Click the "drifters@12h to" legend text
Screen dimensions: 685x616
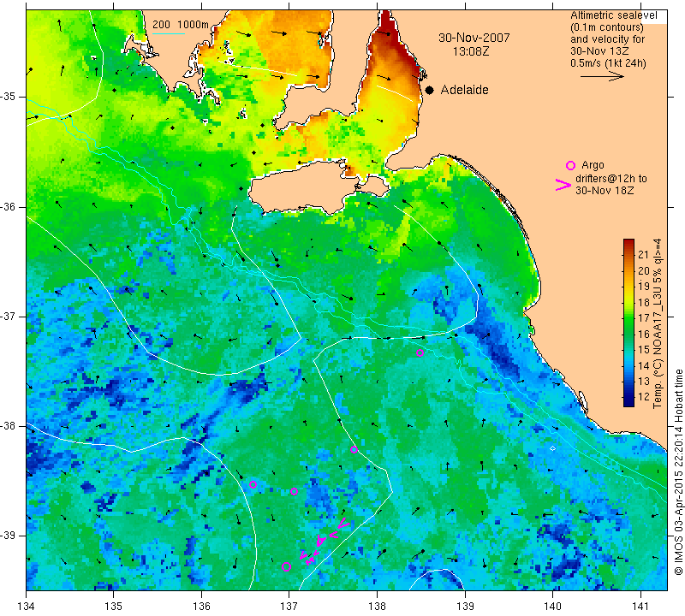[x=611, y=179]
